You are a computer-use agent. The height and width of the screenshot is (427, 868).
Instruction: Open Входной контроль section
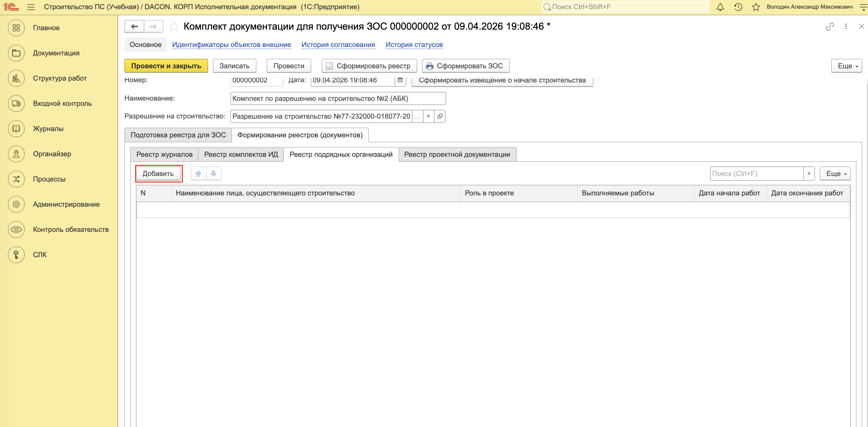tap(62, 103)
